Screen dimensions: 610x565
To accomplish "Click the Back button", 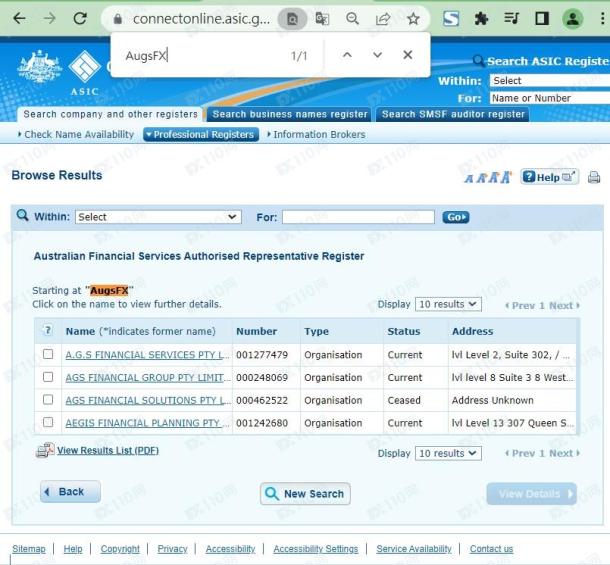I will click(x=70, y=492).
